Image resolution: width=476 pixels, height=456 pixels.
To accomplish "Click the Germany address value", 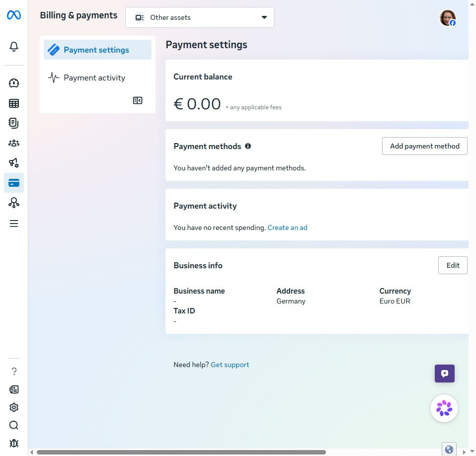I will coord(291,302).
